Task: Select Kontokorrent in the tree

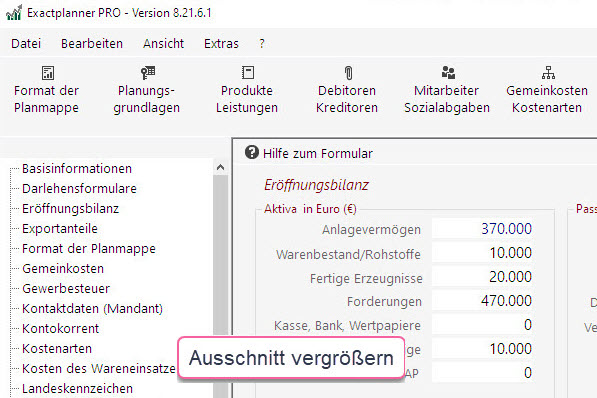Action: 61,328
